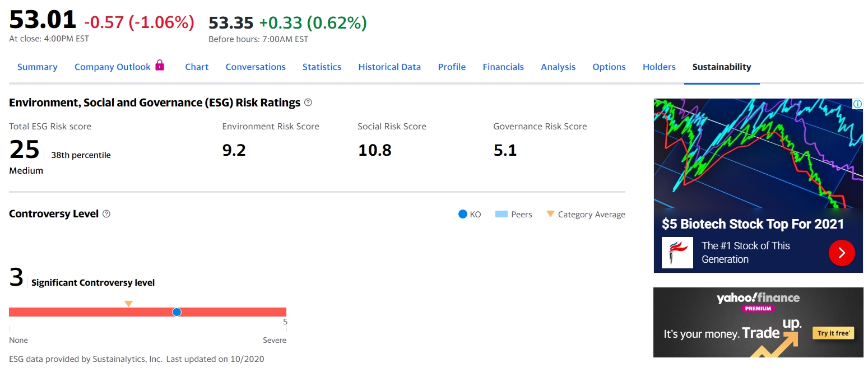
Task: Go to the Options tab
Action: [609, 67]
